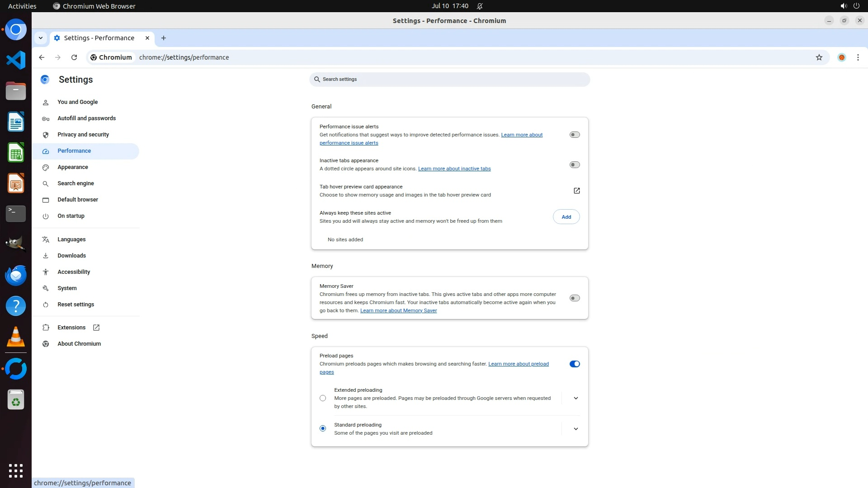Open the Chromium three-dot menu

[x=858, y=57]
